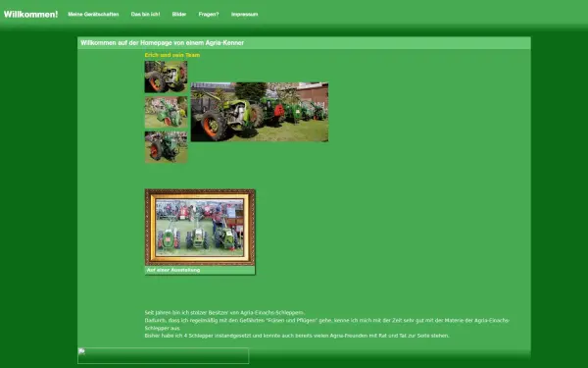Select bottom thumbnail of green tractor
This screenshot has width=588, height=368.
coord(167,147)
